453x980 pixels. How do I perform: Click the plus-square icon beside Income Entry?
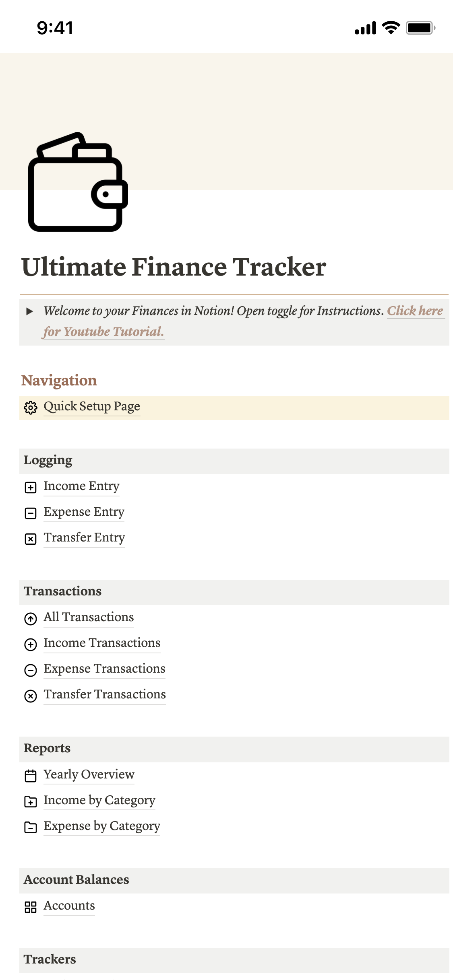(31, 487)
